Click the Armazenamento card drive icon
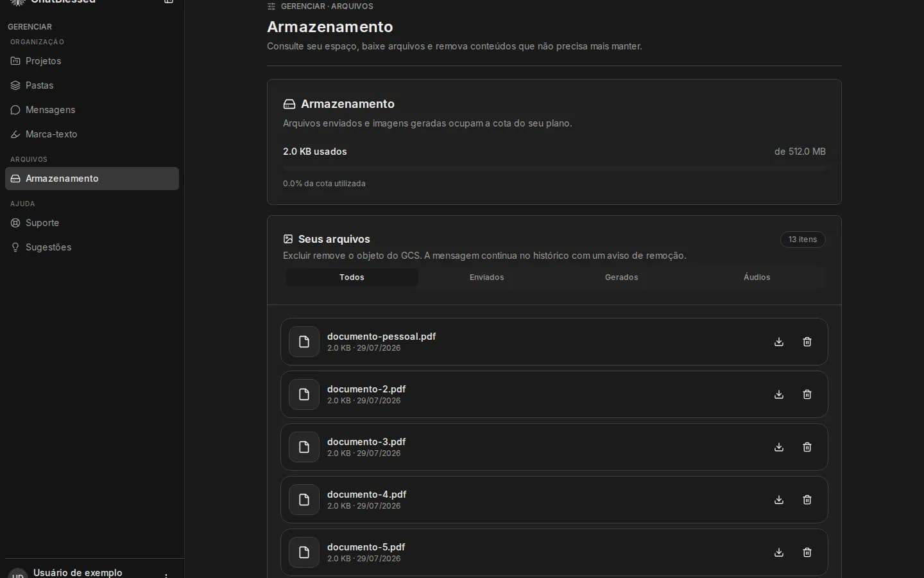924x578 pixels. [x=289, y=104]
